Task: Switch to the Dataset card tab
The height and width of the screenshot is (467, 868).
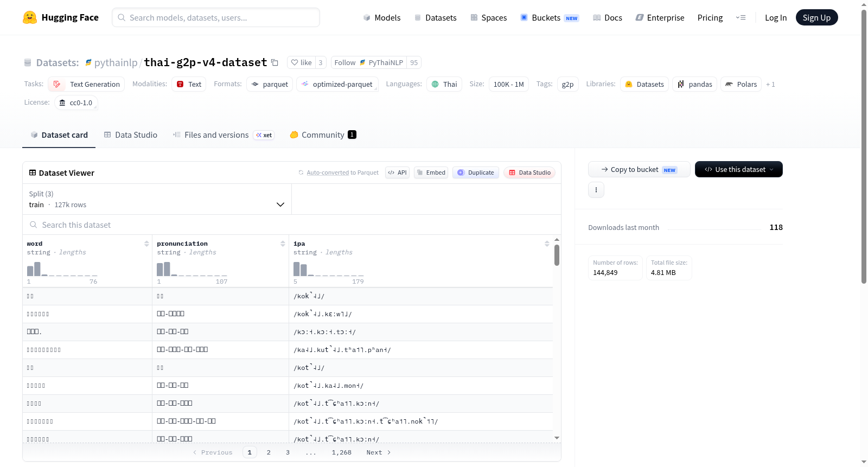Action: pyautogui.click(x=59, y=135)
